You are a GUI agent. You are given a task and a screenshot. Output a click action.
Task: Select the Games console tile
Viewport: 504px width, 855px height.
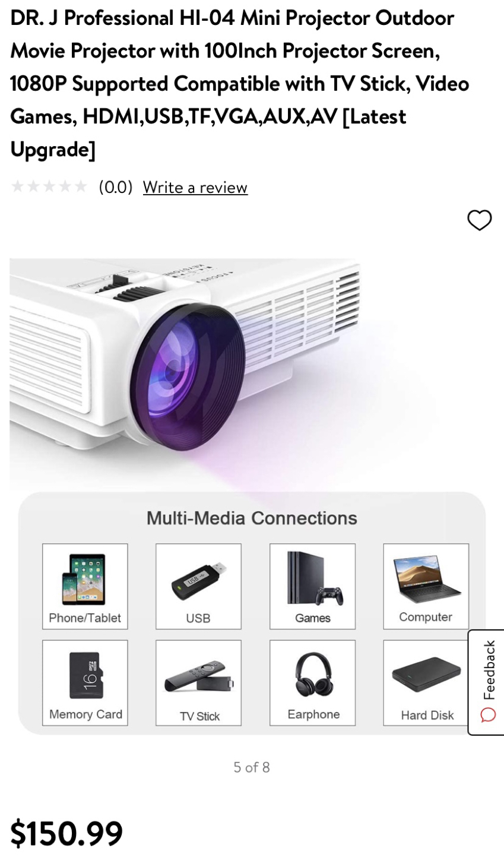click(x=312, y=587)
